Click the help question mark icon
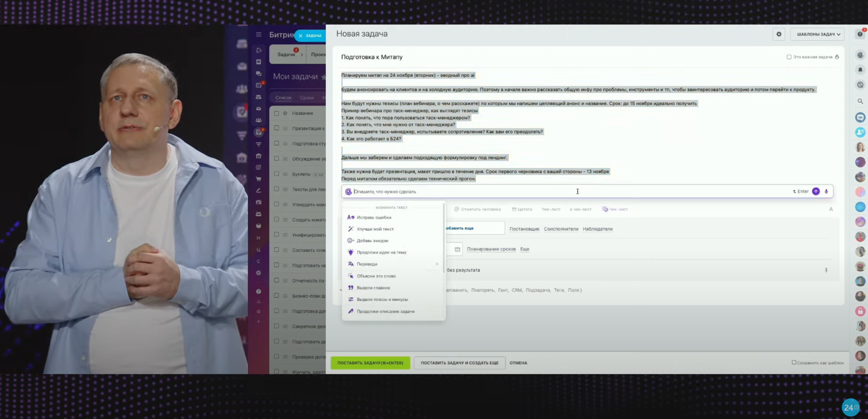The width and height of the screenshot is (868, 419). click(860, 34)
